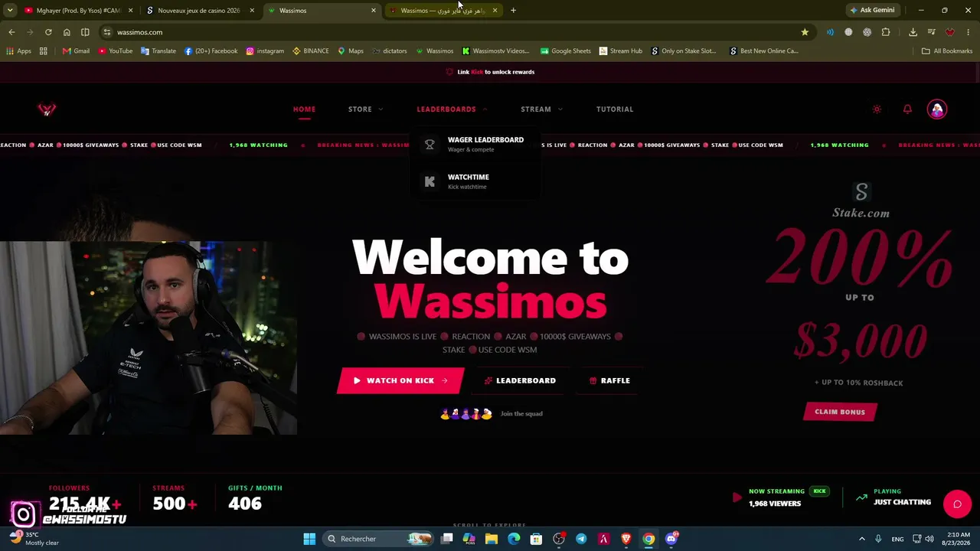Click the Instagram overlay icon
The height and width of the screenshot is (551, 980).
[23, 514]
